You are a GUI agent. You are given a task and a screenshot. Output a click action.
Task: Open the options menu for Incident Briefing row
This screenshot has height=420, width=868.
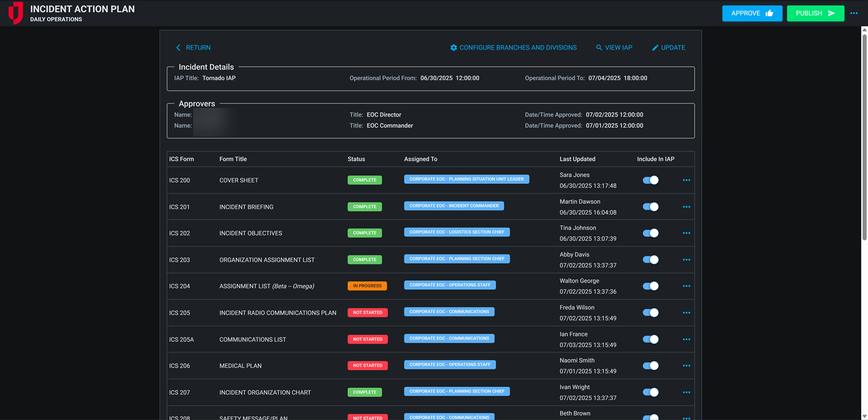686,206
